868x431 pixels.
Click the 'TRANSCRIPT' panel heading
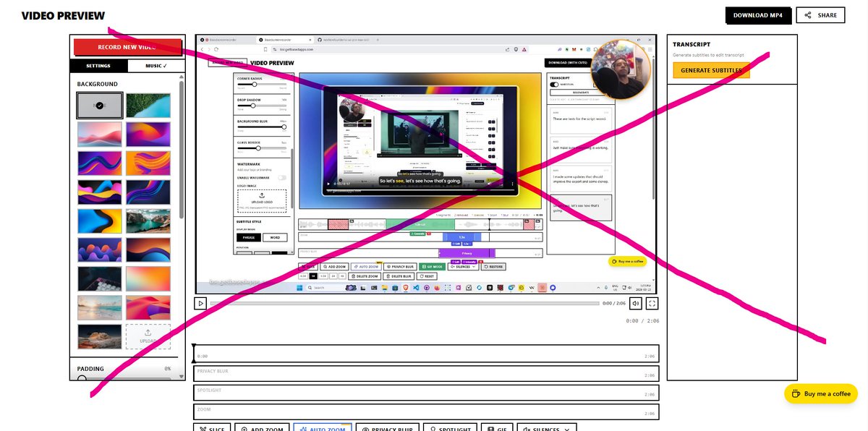pos(692,44)
